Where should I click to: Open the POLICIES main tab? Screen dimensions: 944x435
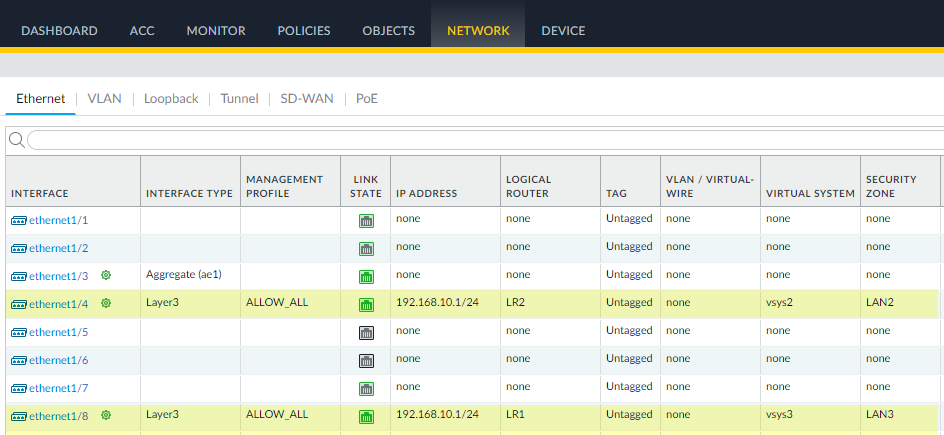(304, 31)
